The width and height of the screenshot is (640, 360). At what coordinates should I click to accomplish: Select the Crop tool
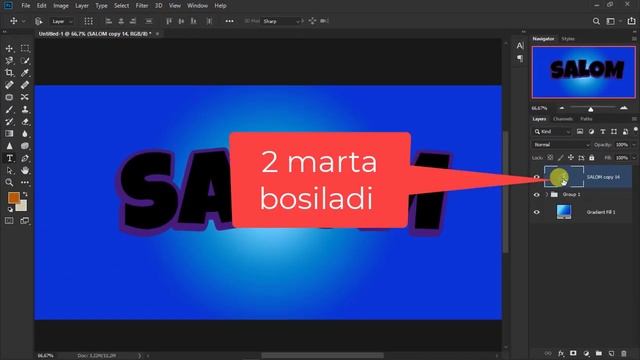click(x=9, y=73)
